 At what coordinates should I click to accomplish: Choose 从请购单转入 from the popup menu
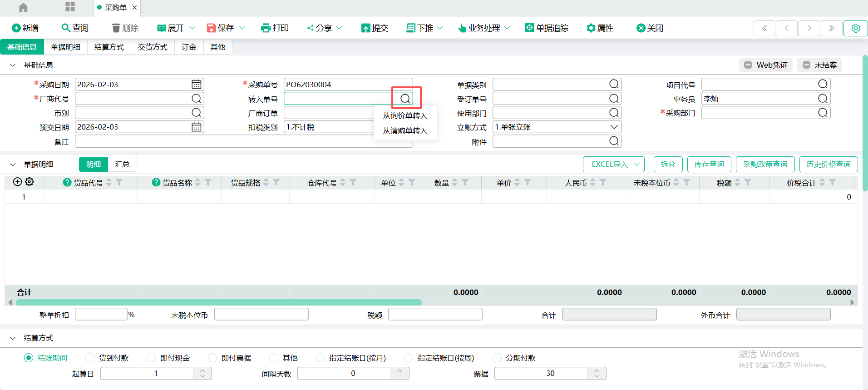[404, 131]
